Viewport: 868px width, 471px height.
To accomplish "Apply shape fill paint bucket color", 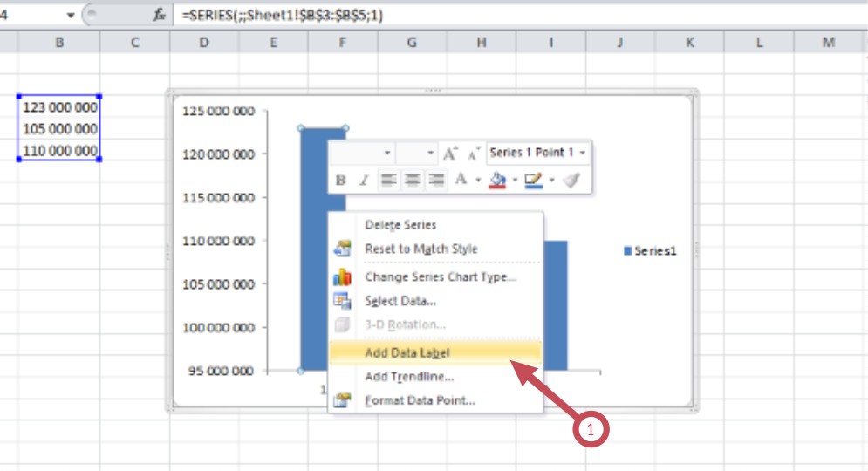I will [497, 180].
